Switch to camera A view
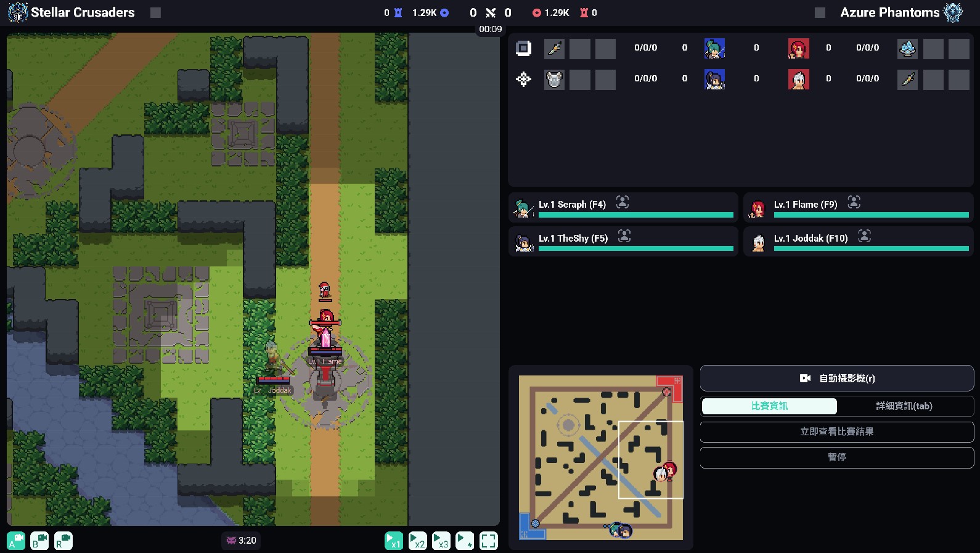This screenshot has width=980, height=553. tap(16, 541)
